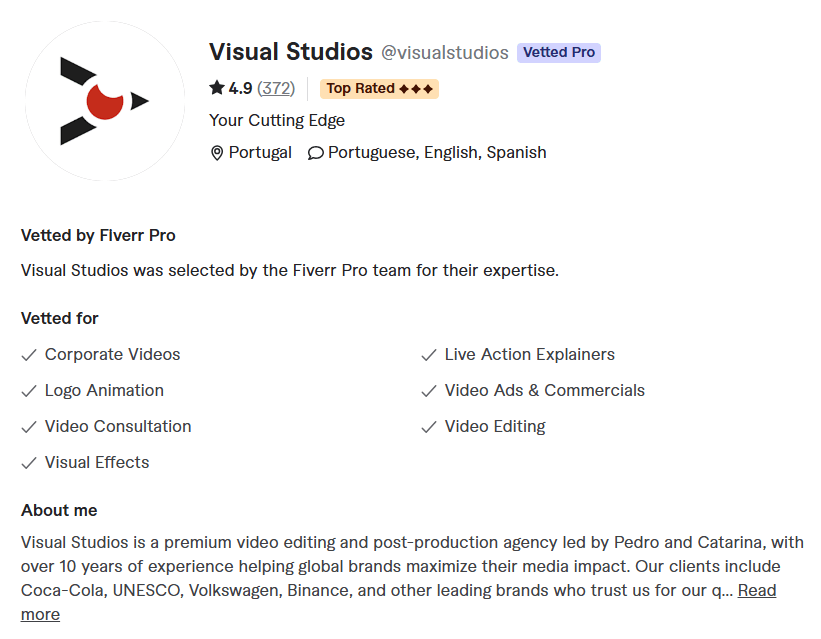Click the Corporate Videos checkmark icon

29,355
